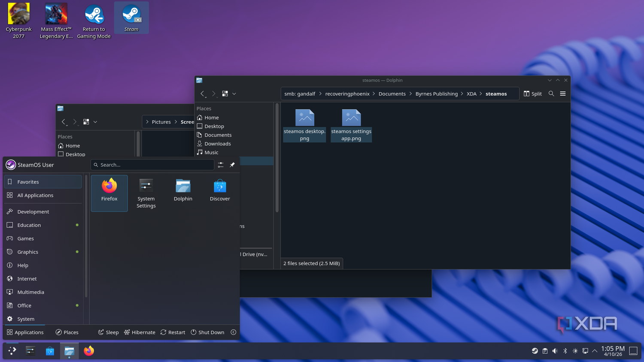
Task: Select 'steamos settings app.png' file
Action: point(351,125)
